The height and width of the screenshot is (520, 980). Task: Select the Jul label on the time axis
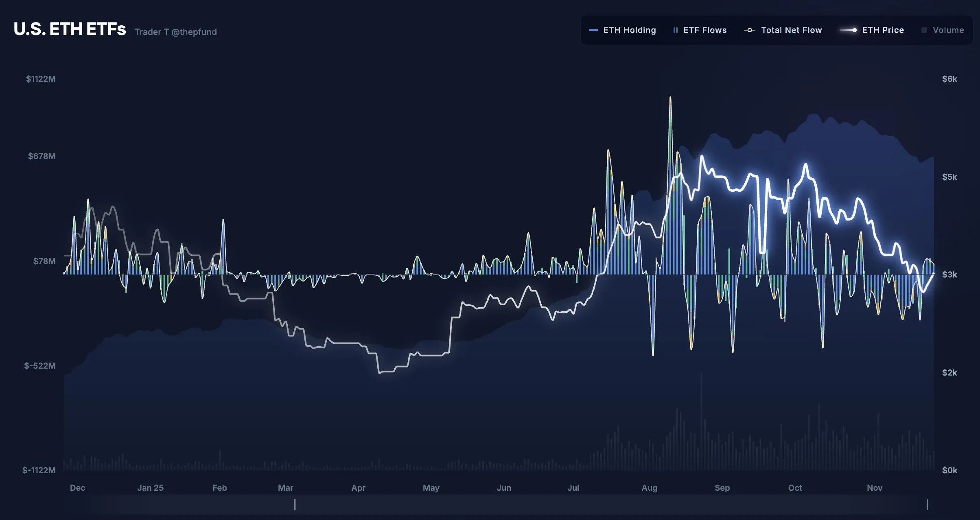pos(573,488)
